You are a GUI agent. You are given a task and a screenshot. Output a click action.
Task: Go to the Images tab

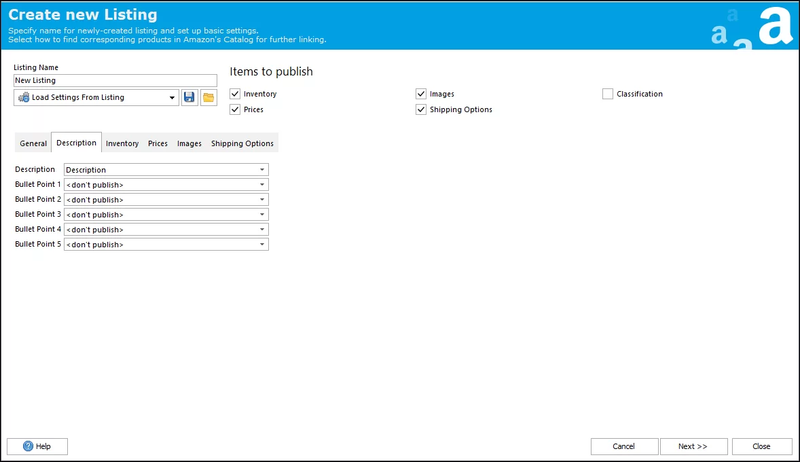click(x=189, y=144)
